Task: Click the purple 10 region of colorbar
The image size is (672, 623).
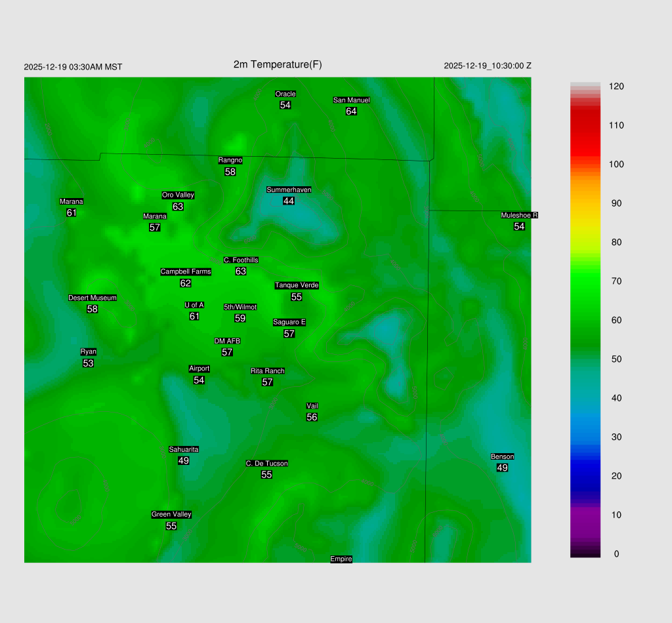Action: pos(585,515)
